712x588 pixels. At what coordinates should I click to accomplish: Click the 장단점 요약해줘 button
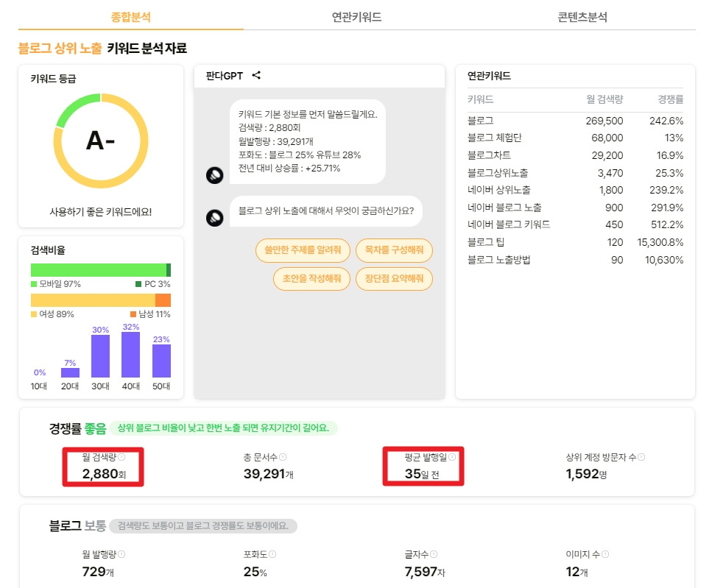394,279
